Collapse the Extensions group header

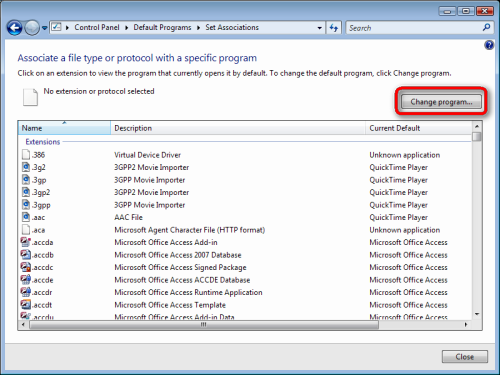(x=43, y=142)
